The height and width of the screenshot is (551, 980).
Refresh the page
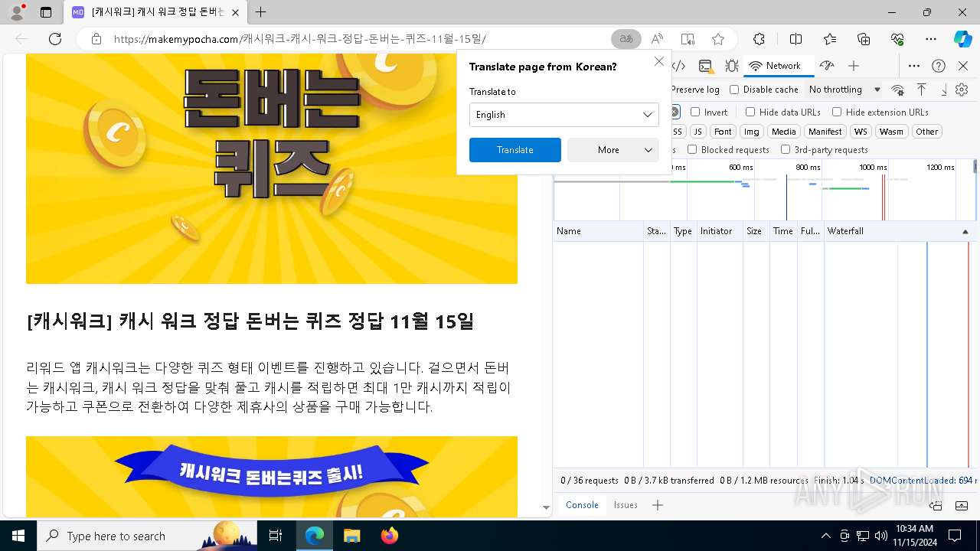(x=55, y=39)
